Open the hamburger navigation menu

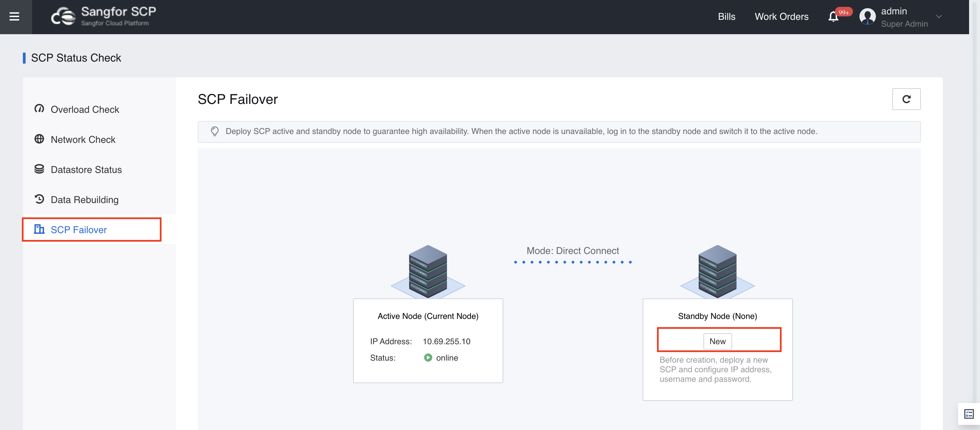(x=14, y=17)
